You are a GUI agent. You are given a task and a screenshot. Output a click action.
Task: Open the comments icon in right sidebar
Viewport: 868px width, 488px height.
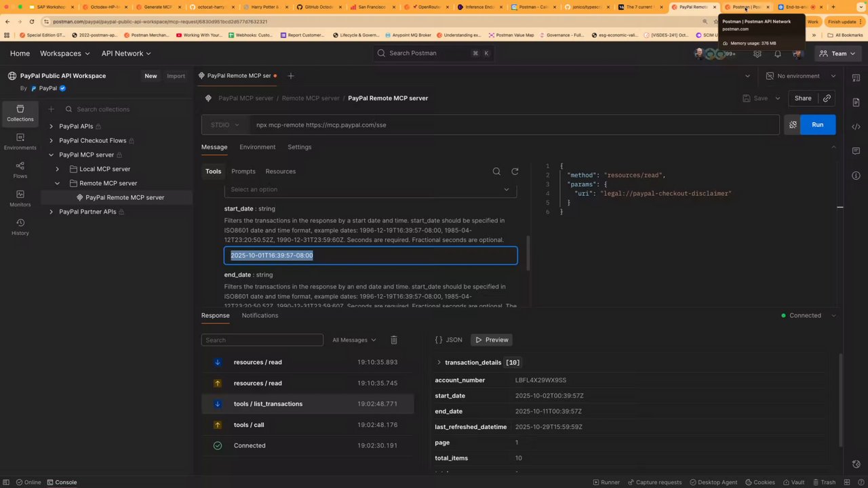(x=856, y=151)
